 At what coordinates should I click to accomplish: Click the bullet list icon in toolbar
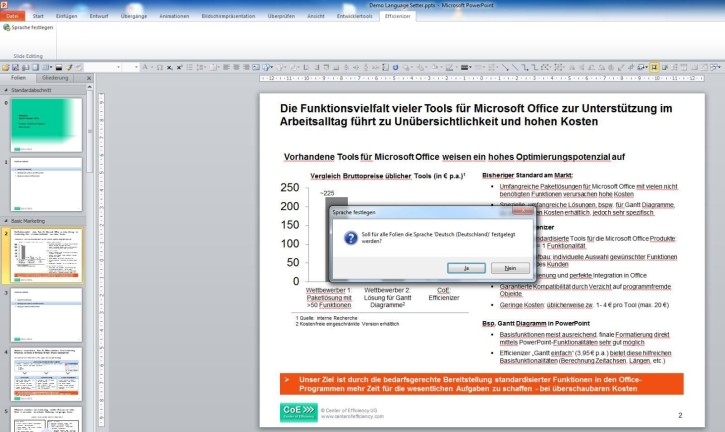[190, 68]
